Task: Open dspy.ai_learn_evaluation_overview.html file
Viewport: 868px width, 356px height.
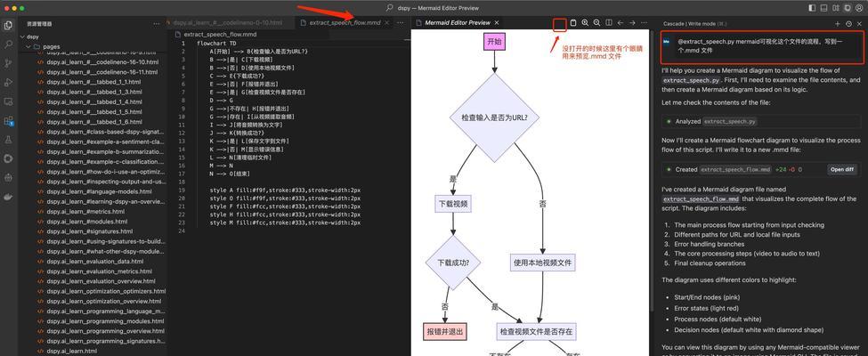Action: (101, 281)
